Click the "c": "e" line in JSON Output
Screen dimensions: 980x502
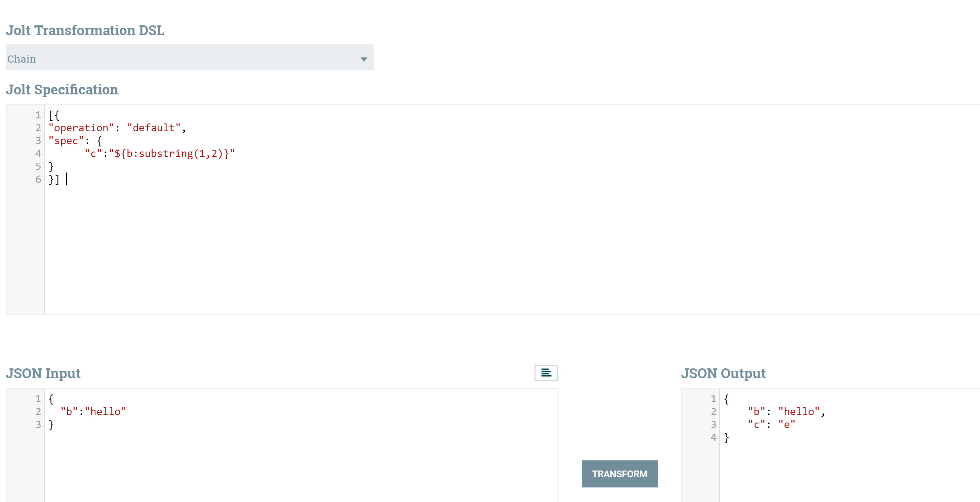(x=772, y=425)
